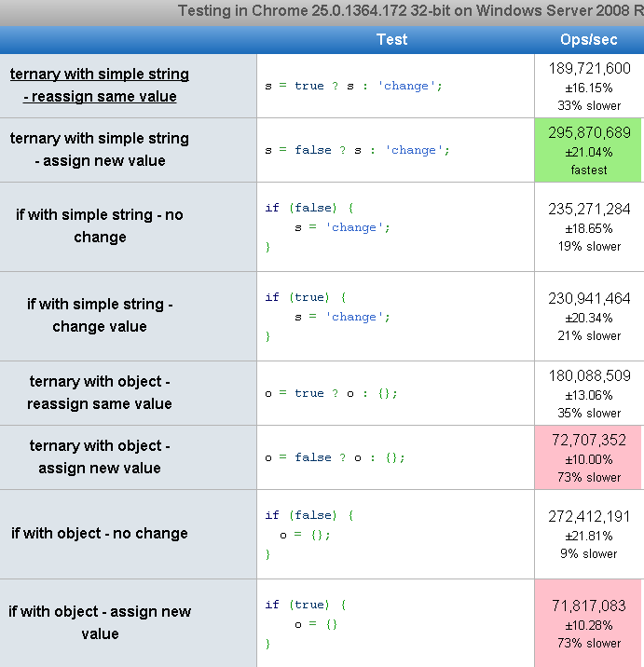The image size is (644, 667).
Task: Select 'ternary with object - reassign same value' title
Action: (100, 393)
